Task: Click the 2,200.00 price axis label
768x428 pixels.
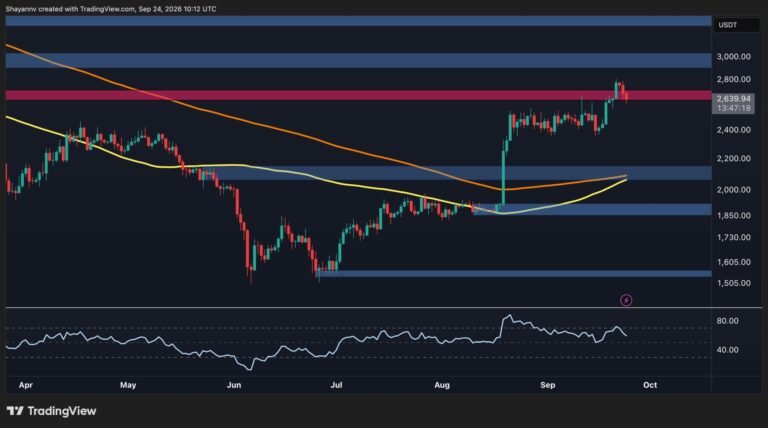Action: [733, 159]
